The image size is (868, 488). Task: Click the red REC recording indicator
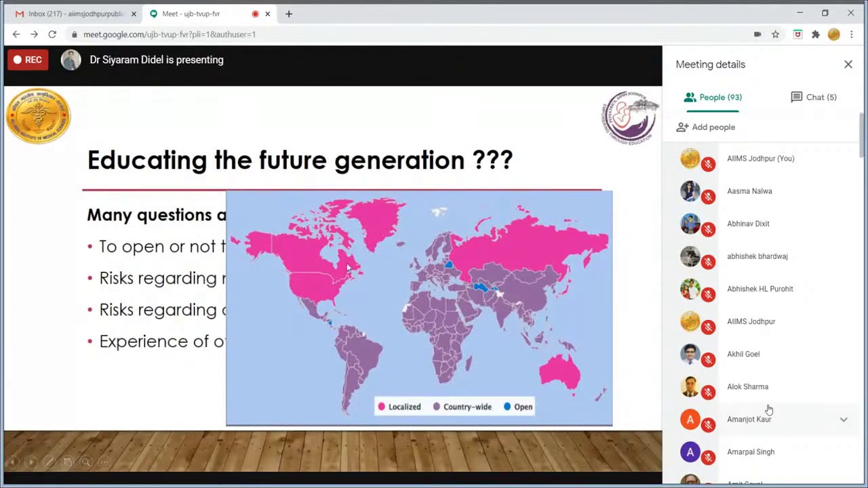click(28, 60)
